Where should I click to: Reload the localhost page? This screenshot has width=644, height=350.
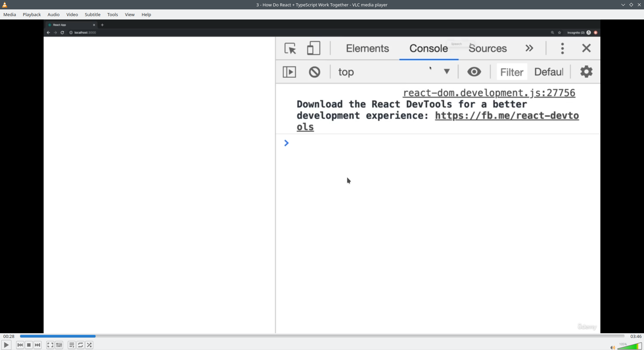(62, 33)
